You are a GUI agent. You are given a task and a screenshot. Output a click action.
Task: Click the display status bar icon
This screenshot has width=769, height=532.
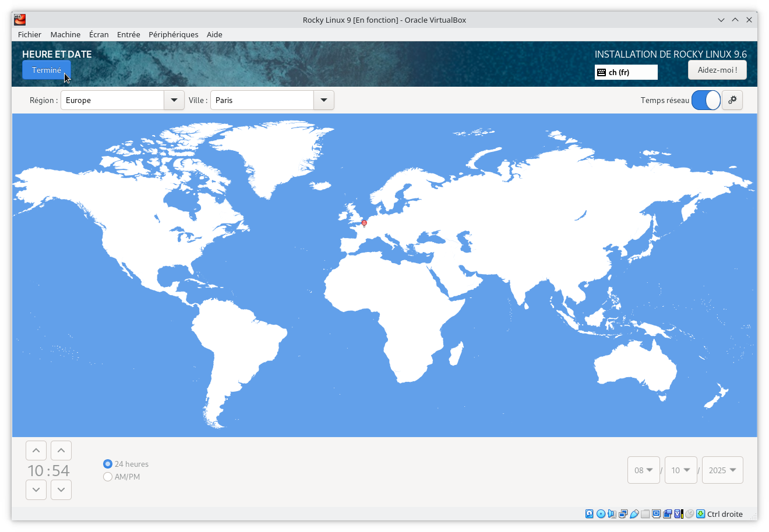pos(657,514)
